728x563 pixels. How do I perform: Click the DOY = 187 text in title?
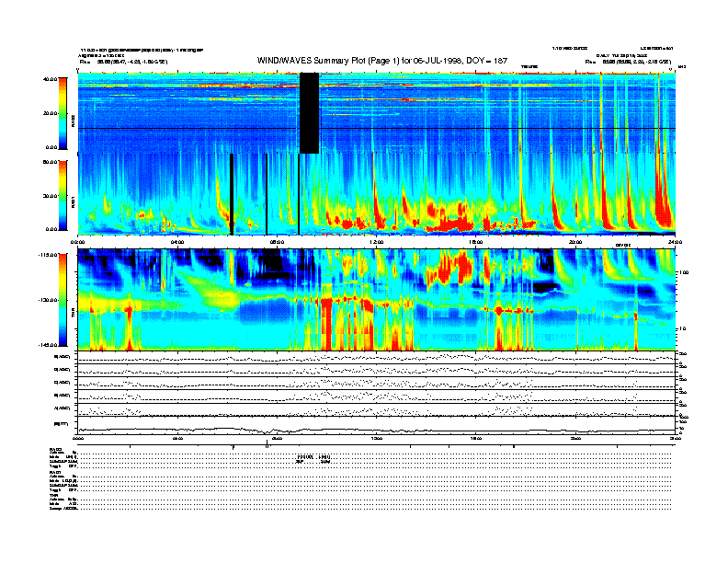(486, 61)
